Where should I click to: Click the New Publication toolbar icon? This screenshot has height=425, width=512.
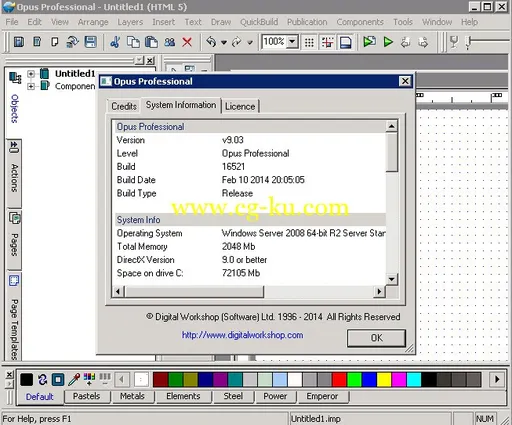click(x=19, y=42)
